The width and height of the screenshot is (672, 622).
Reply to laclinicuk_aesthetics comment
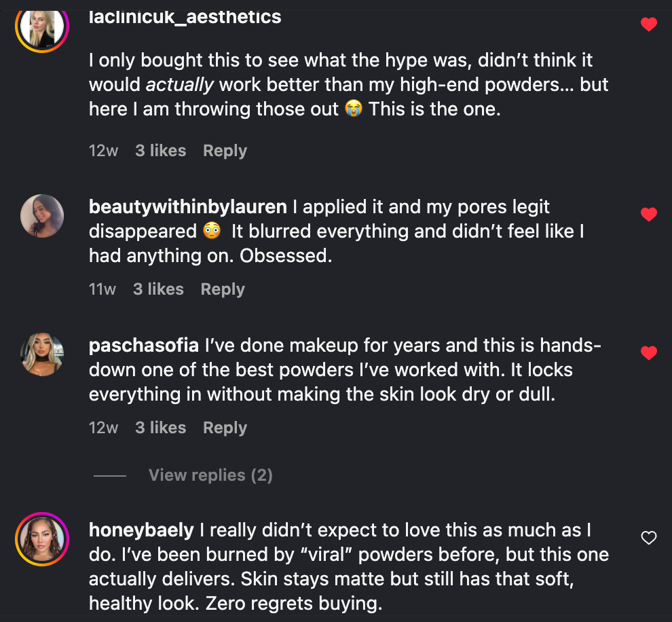click(x=225, y=151)
